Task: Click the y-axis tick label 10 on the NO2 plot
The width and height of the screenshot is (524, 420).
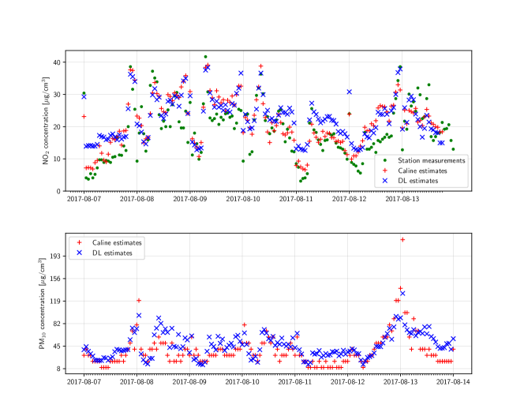Action: (57, 159)
